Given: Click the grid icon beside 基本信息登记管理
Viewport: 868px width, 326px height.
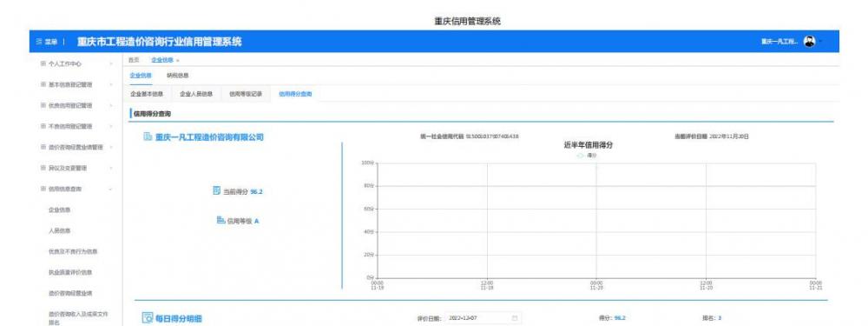Looking at the screenshot, I should click(43, 85).
